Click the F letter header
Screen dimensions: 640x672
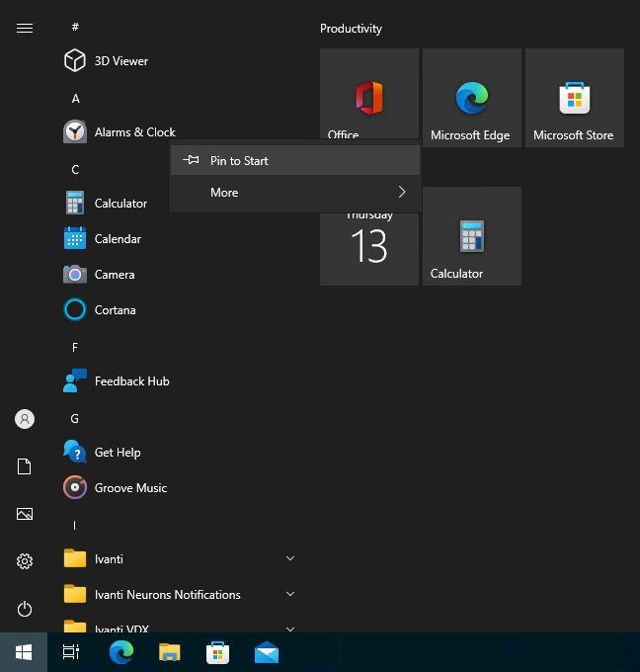pyautogui.click(x=75, y=348)
